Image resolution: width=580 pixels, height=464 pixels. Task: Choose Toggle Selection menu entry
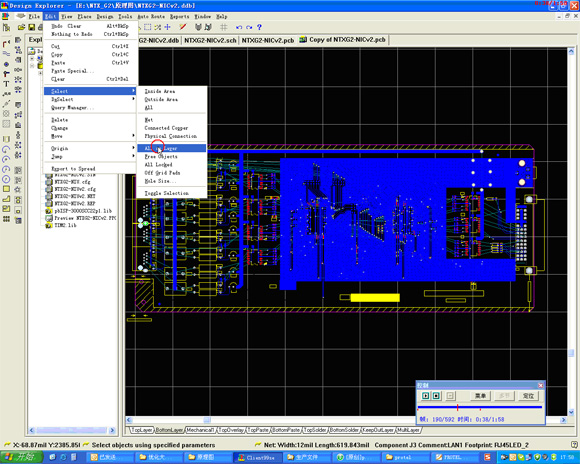(166, 194)
